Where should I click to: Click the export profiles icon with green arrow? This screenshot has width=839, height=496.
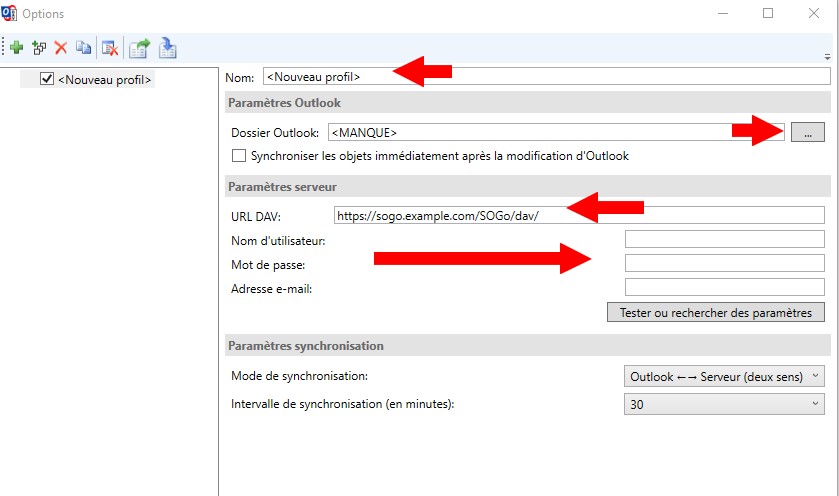coord(139,47)
